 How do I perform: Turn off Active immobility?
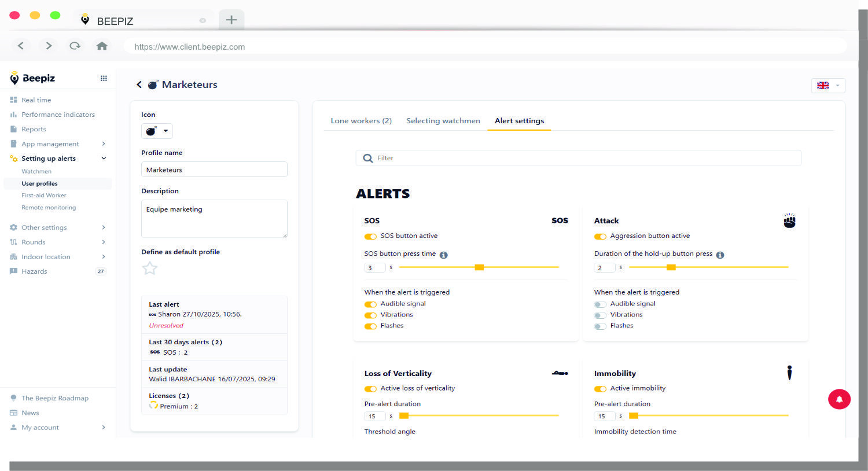coord(600,389)
